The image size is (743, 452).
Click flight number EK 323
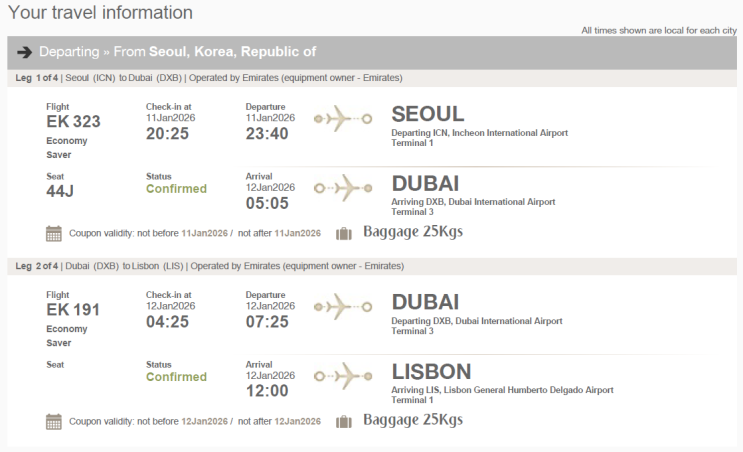[x=73, y=122]
